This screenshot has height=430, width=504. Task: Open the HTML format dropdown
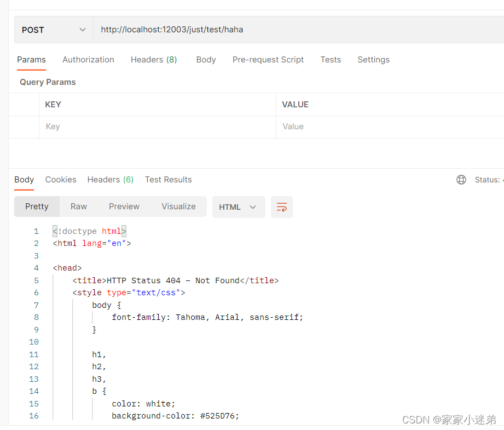(239, 207)
